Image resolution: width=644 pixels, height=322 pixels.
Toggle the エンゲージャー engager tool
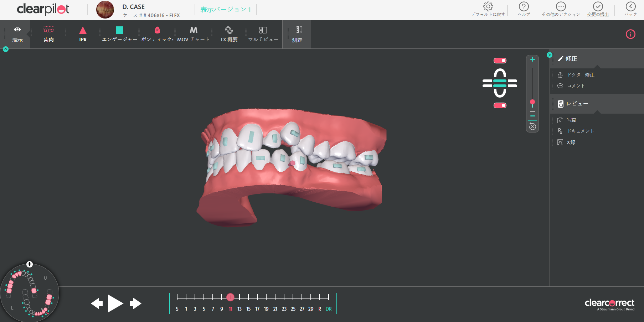(x=120, y=34)
